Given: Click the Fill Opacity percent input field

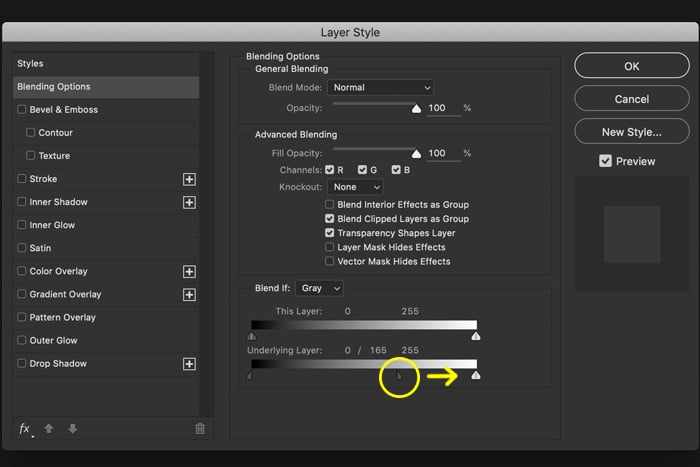Looking at the screenshot, I should point(444,154).
